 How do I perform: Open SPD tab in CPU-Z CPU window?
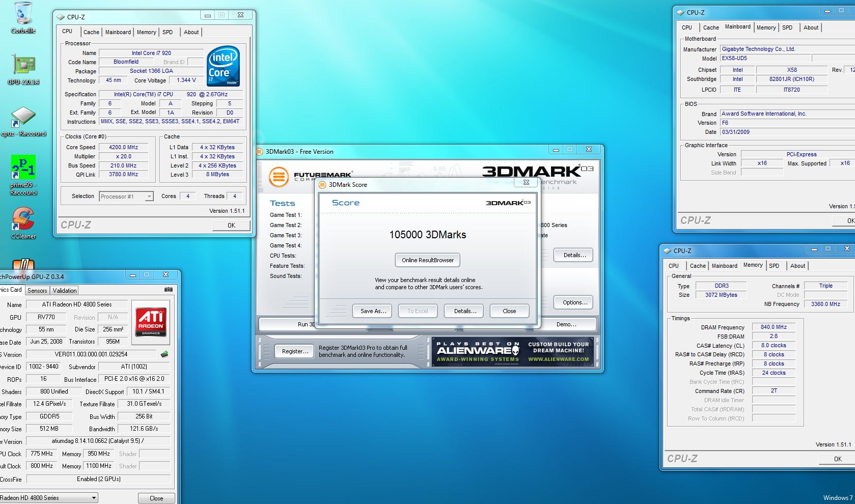point(168,32)
